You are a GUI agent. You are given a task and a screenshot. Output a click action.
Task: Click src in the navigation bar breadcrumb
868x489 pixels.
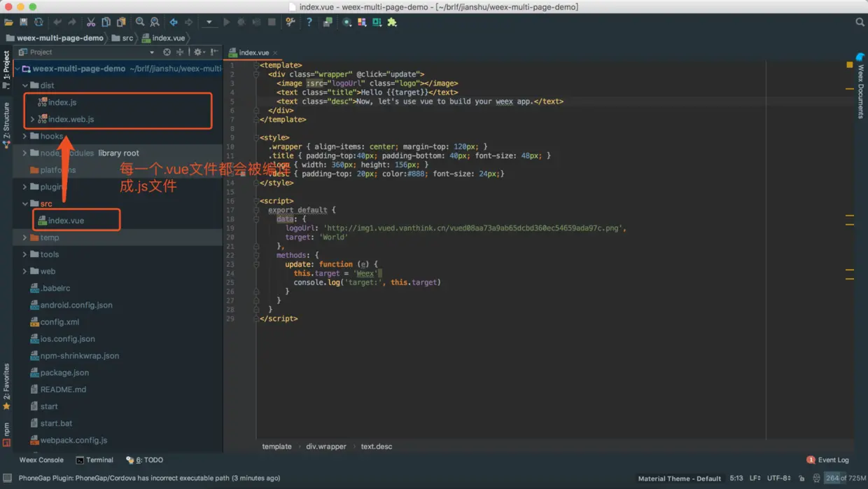122,38
